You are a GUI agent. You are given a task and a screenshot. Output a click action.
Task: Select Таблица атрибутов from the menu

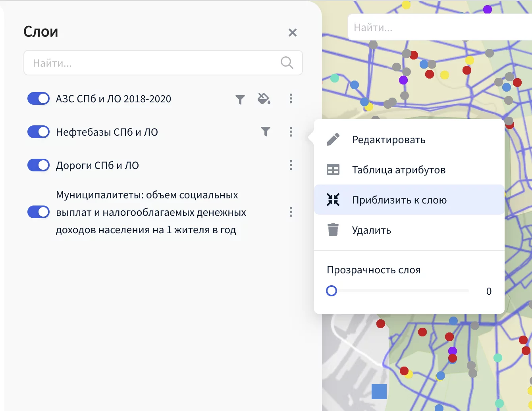pyautogui.click(x=399, y=170)
